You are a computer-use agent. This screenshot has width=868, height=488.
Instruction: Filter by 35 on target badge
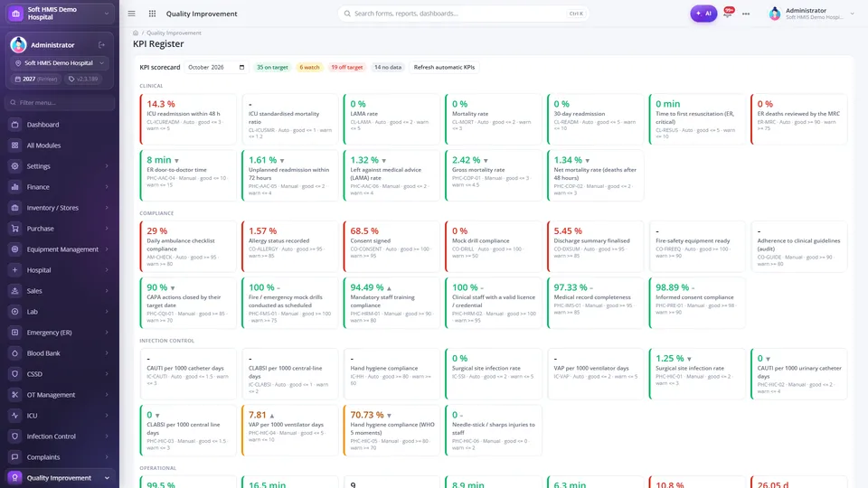click(272, 67)
